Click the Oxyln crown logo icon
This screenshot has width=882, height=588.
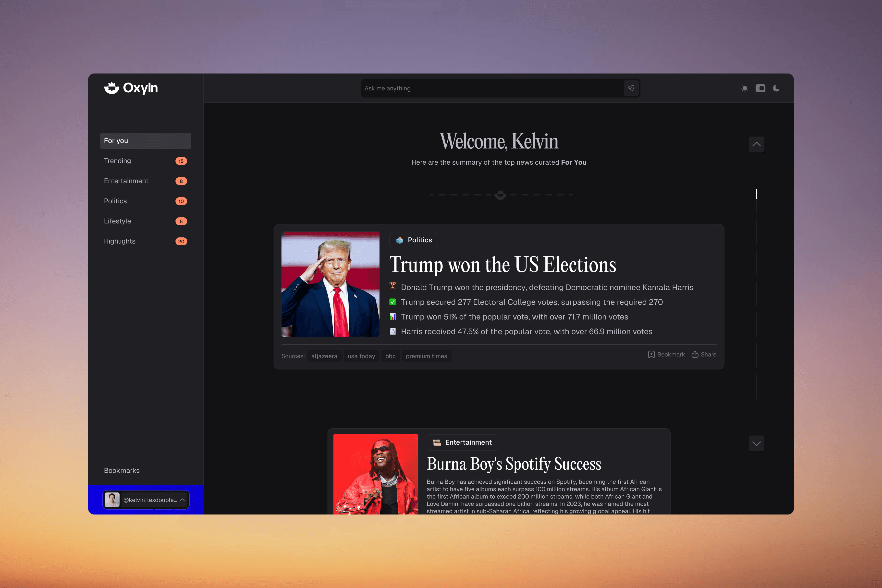pos(111,88)
